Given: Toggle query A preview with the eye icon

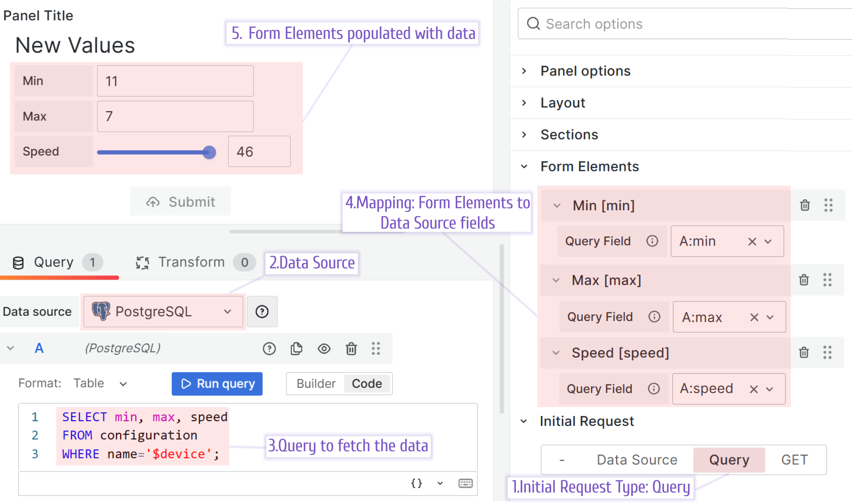Looking at the screenshot, I should 324,348.
